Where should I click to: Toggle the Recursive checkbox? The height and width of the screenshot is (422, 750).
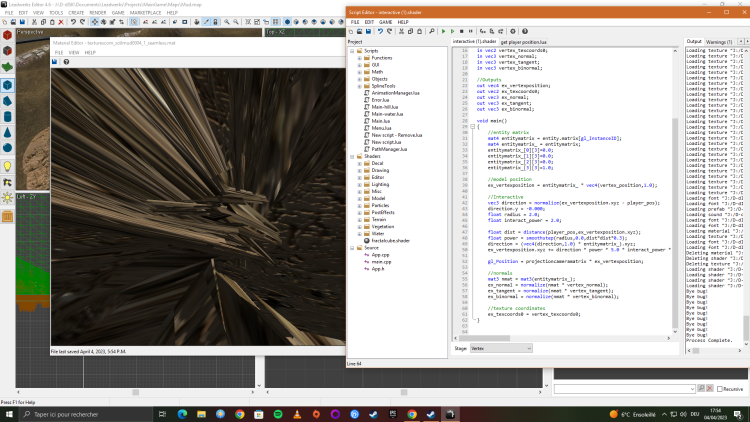(719, 388)
